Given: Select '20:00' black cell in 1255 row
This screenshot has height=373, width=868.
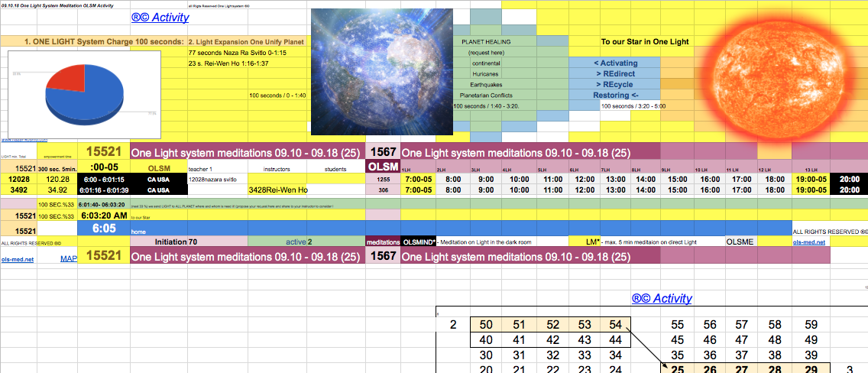Looking at the screenshot, I should point(849,179).
